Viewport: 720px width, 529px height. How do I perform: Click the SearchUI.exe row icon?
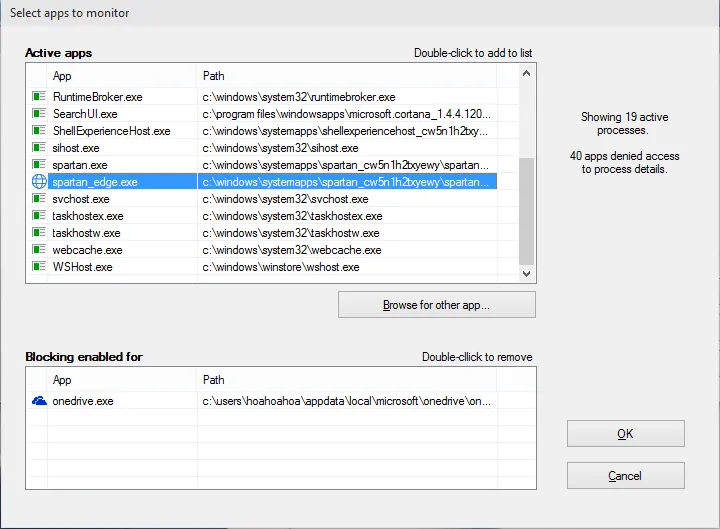pos(39,114)
